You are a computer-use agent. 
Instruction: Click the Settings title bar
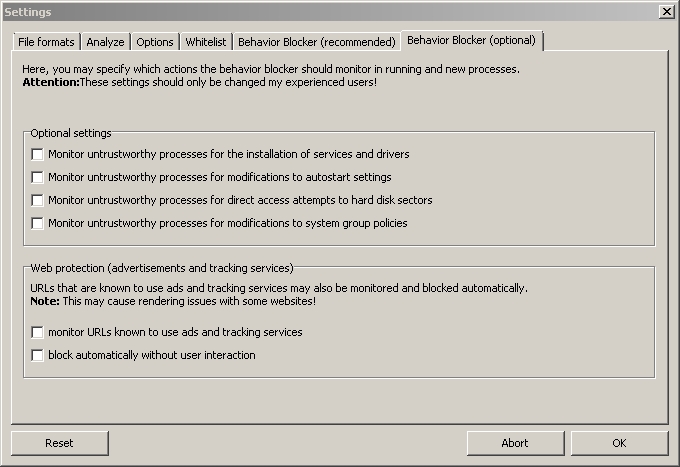click(x=300, y=11)
